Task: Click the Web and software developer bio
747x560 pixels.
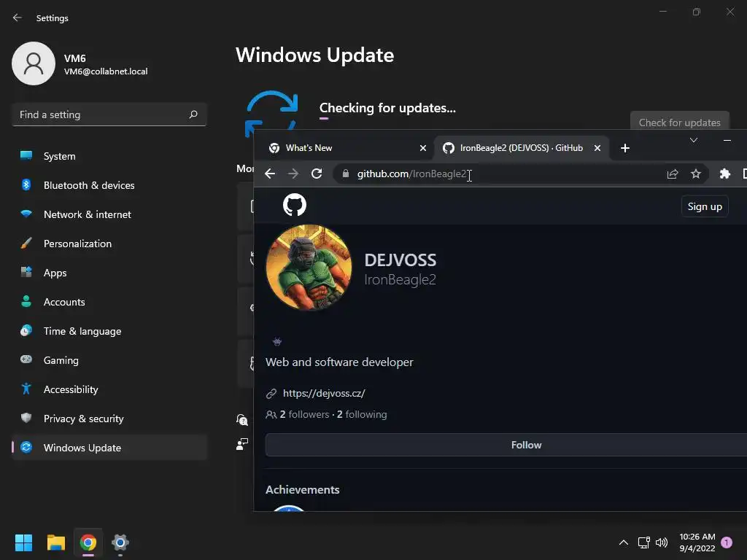Action: [339, 362]
